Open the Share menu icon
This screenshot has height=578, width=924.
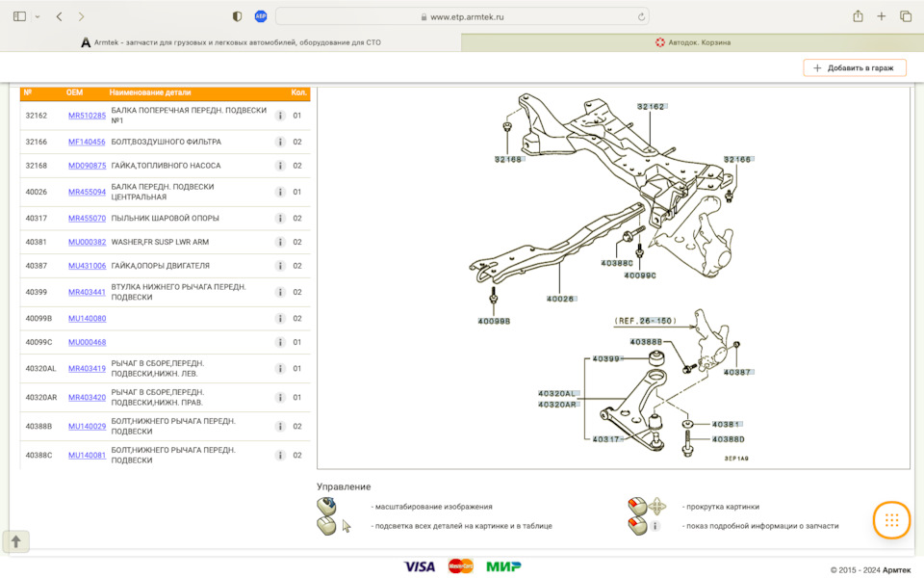[x=858, y=16]
